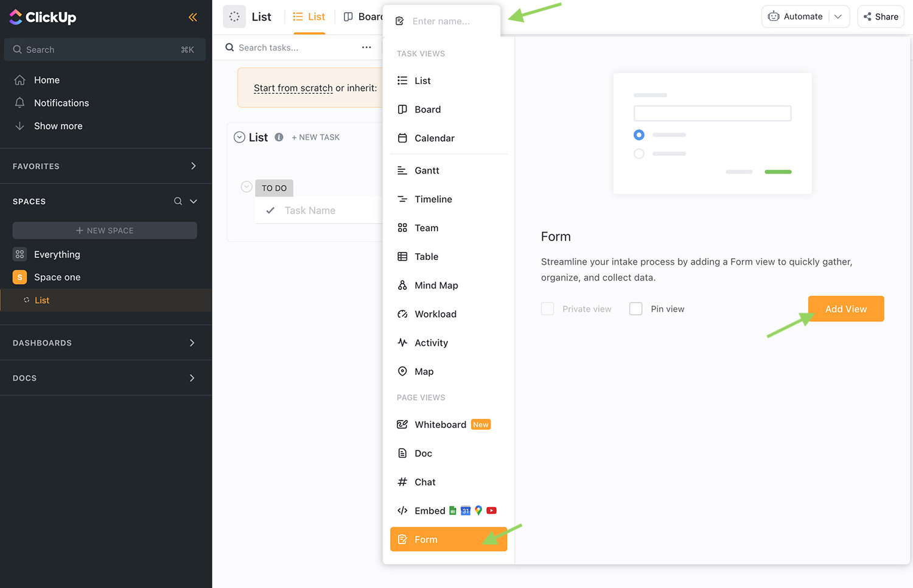The width and height of the screenshot is (913, 588).
Task: Select the Activity view icon
Action: click(402, 343)
